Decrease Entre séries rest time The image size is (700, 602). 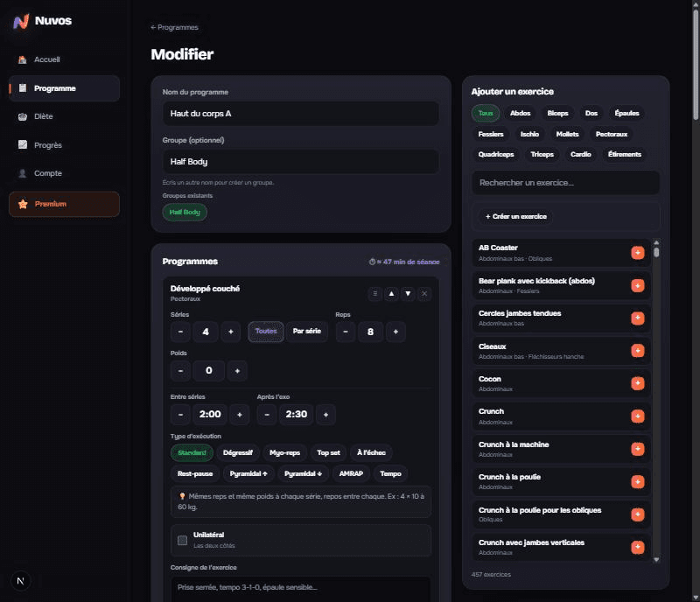(180, 415)
